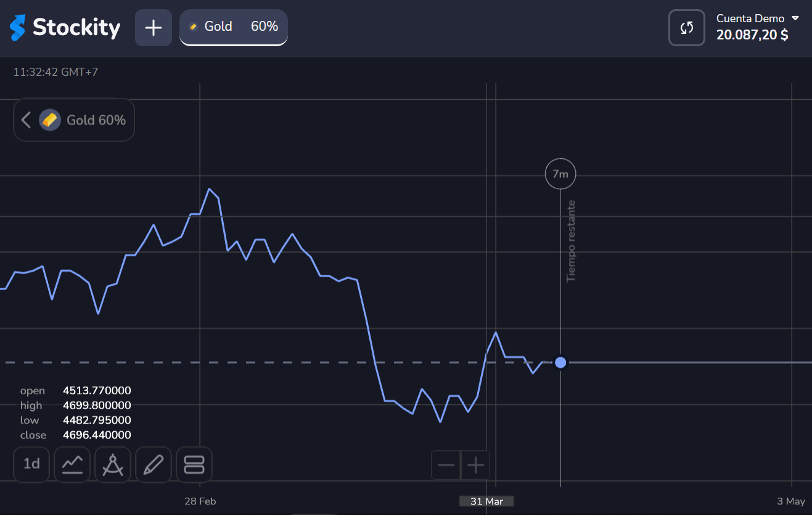Zoom in the chart with plus button
The width and height of the screenshot is (812, 515).
[x=475, y=465]
